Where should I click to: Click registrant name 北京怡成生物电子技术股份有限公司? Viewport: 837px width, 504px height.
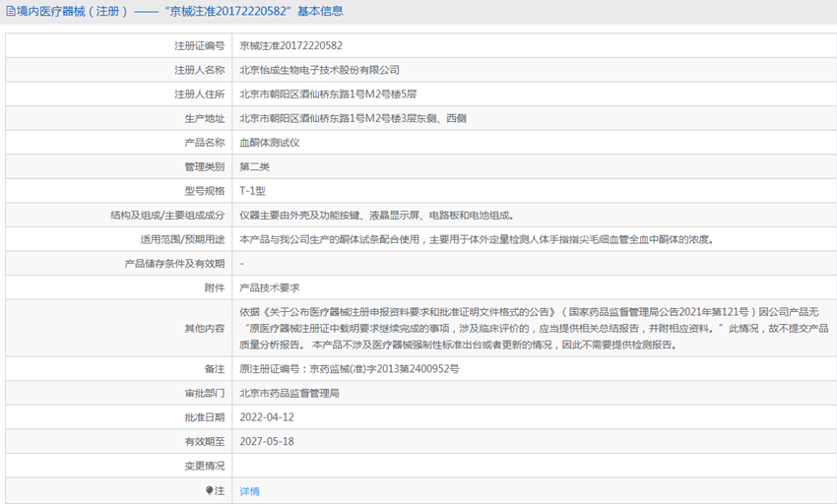319,70
